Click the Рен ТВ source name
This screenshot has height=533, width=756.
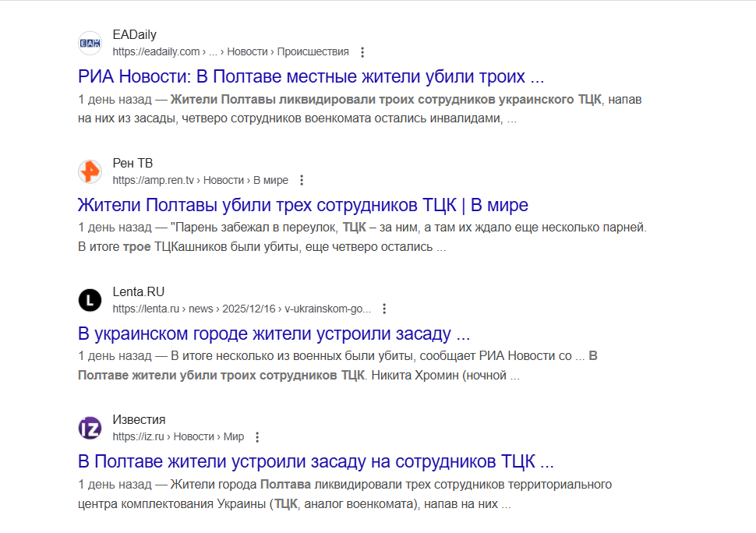click(133, 164)
